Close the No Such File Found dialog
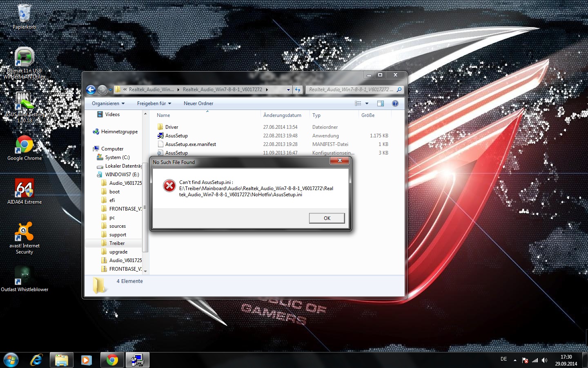 point(339,161)
